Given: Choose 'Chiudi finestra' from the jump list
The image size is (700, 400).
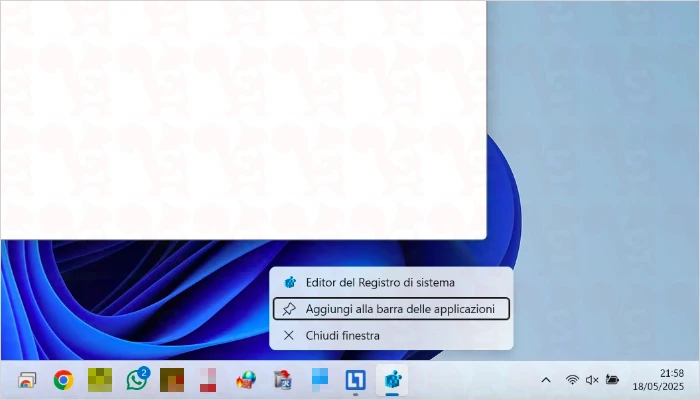Looking at the screenshot, I should pyautogui.click(x=342, y=336).
